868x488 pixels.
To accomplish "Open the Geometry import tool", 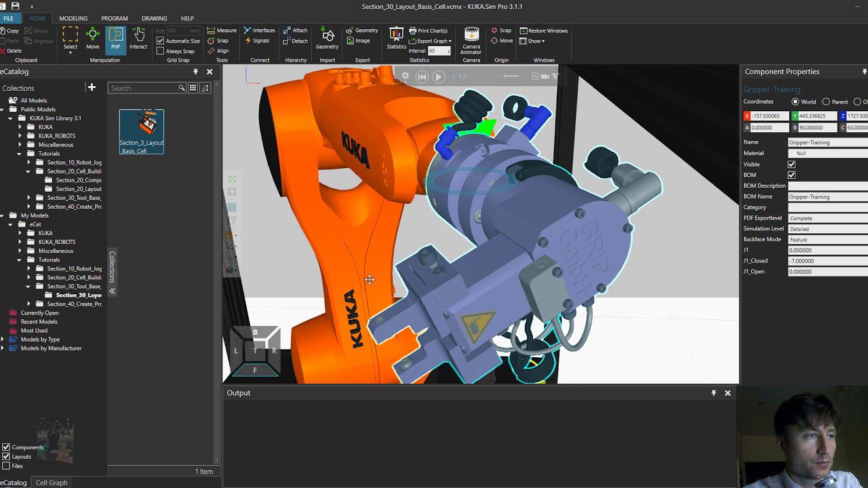I will point(327,39).
